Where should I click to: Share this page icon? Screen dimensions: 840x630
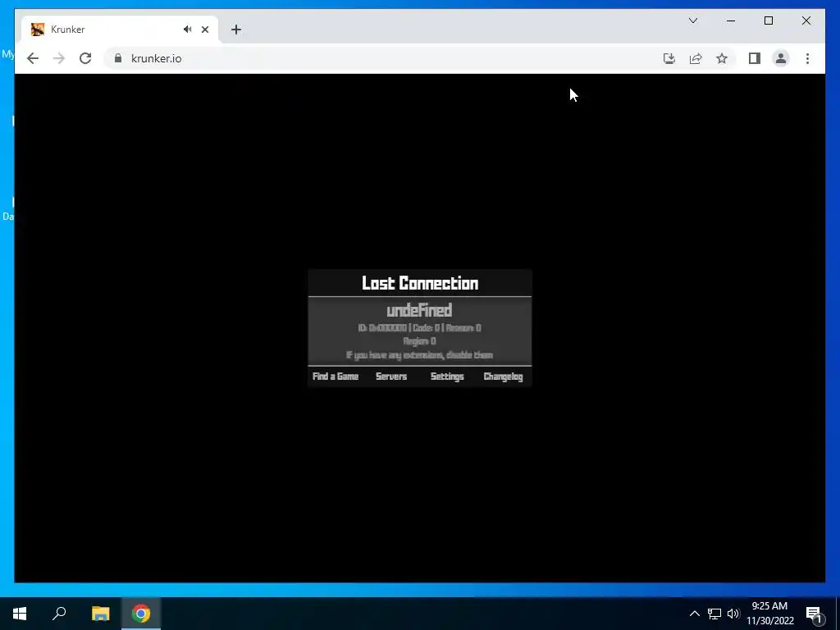click(x=696, y=58)
